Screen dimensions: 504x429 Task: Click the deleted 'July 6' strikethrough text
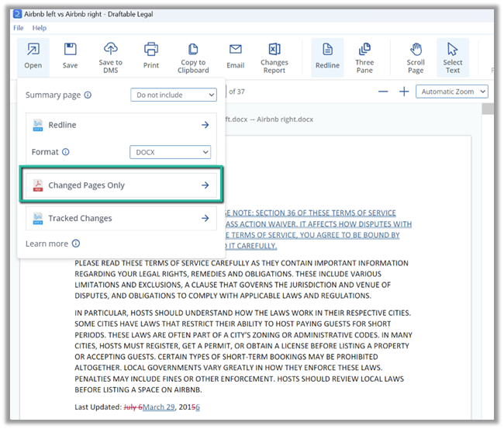[x=133, y=407]
